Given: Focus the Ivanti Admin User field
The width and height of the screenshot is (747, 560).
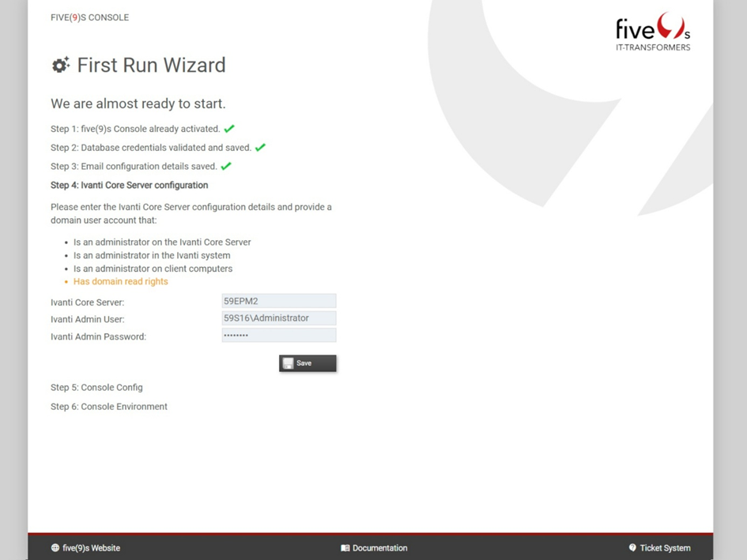Looking at the screenshot, I should [x=279, y=318].
